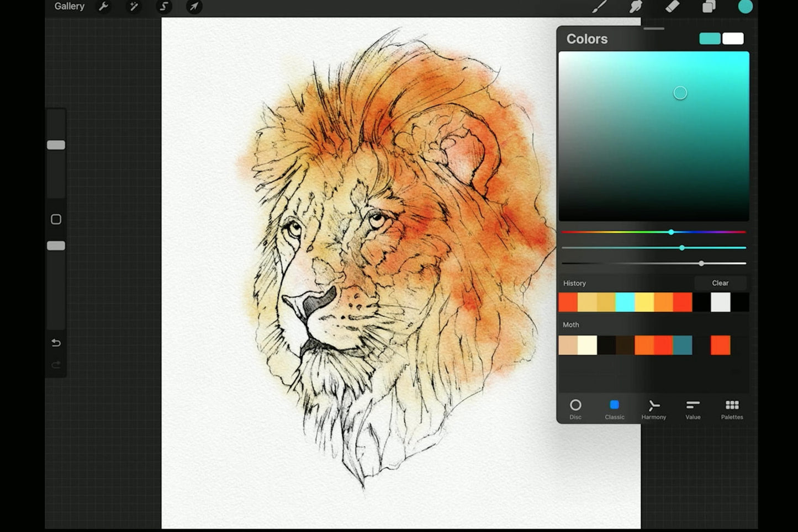Pick the cyan swatch in History

(625, 302)
